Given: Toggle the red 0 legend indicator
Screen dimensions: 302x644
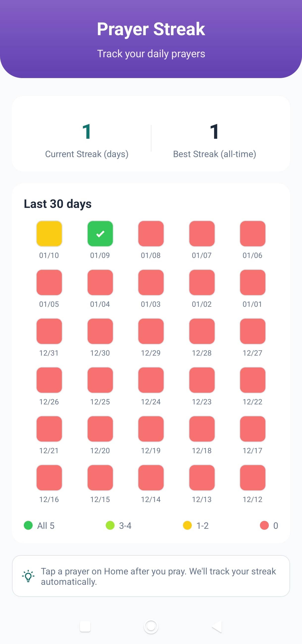Looking at the screenshot, I should click(266, 526).
